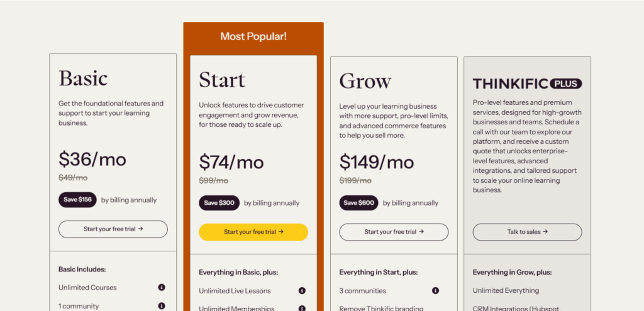Click the Save $600 badge
Viewport: 644px width, 311px height.
click(358, 203)
